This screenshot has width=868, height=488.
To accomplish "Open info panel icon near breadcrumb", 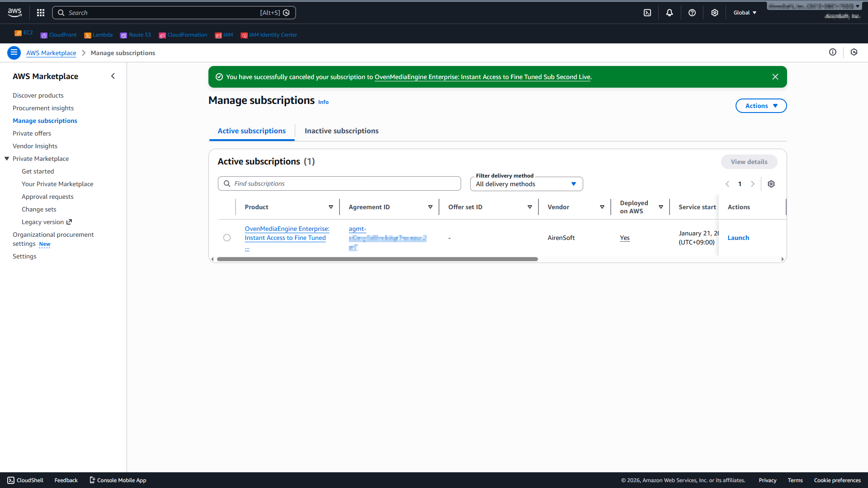I will [833, 52].
